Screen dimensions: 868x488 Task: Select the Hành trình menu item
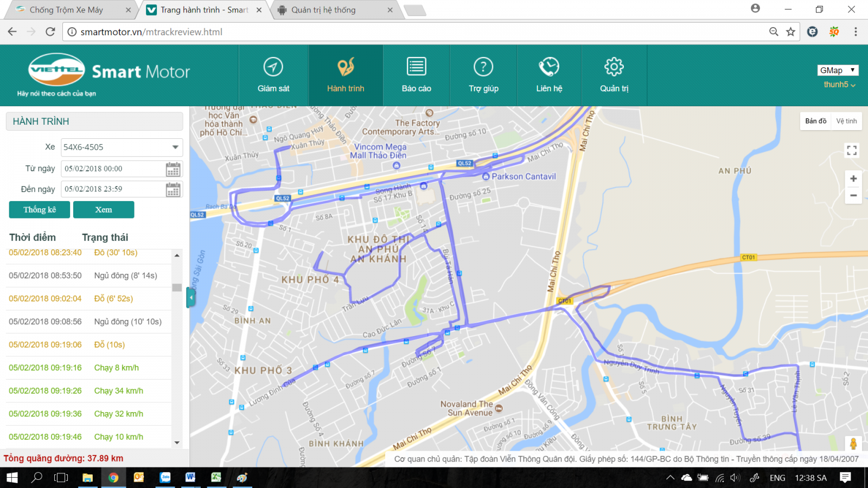tap(346, 75)
